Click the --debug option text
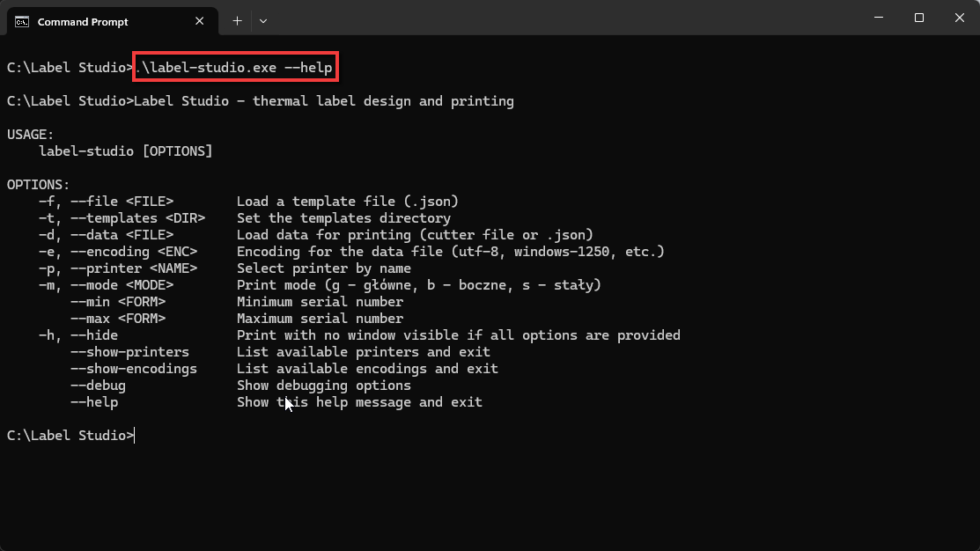The height and width of the screenshot is (551, 980). (x=98, y=386)
